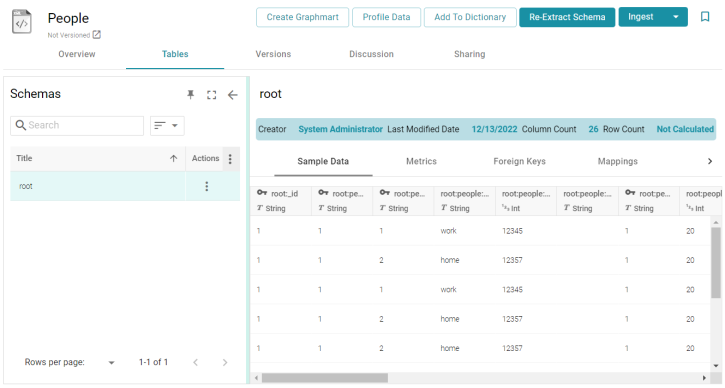Image resolution: width=725 pixels, height=388 pixels.
Task: Click the horizontal scrollbar under sample data
Action: tap(325, 378)
